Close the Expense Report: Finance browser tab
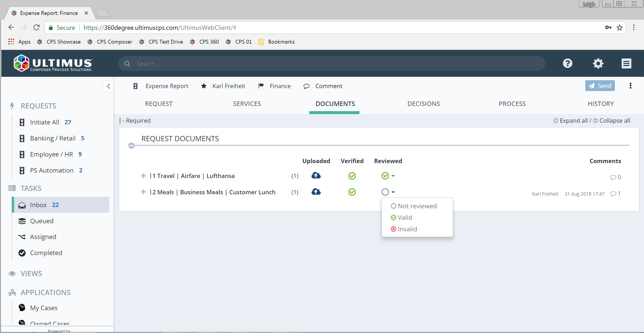 point(86,13)
